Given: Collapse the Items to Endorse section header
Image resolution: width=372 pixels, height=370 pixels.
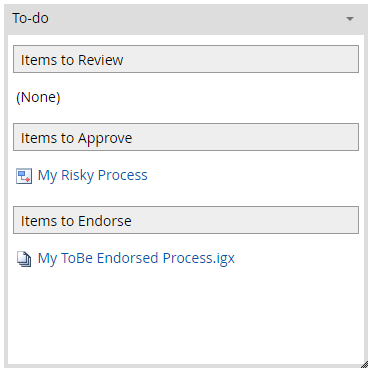Looking at the screenshot, I should click(186, 220).
